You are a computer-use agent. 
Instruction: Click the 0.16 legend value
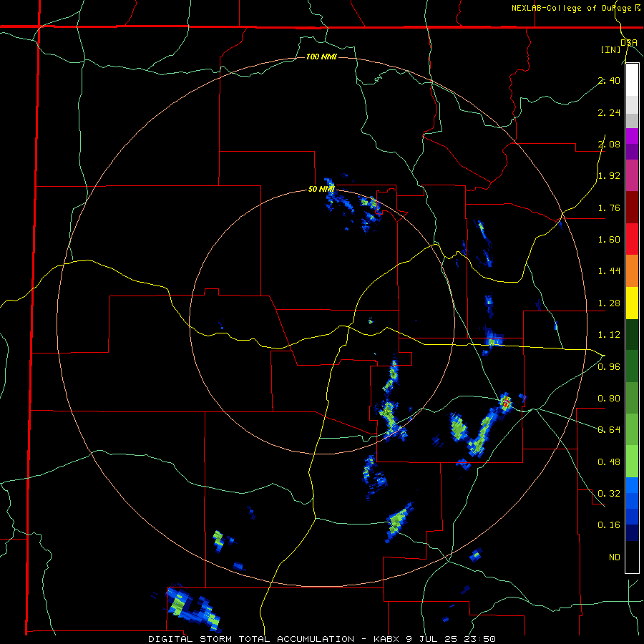(609, 525)
